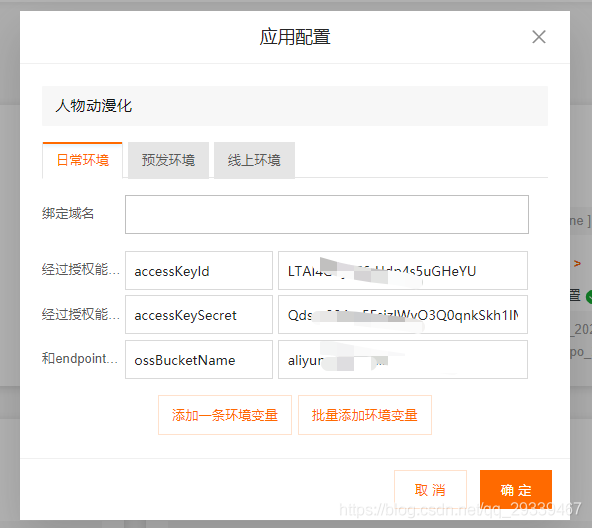Click 添加一条环境变量 button
The height and width of the screenshot is (528, 592).
[225, 415]
